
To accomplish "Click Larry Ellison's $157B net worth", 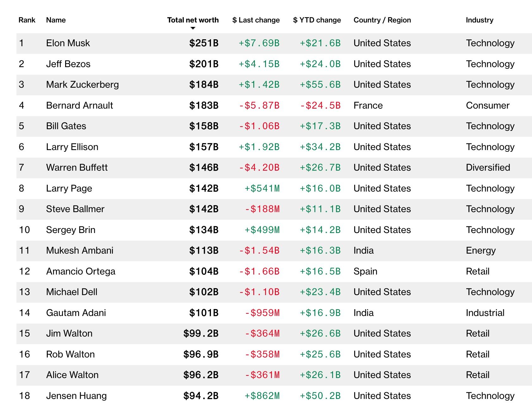I will click(204, 147).
